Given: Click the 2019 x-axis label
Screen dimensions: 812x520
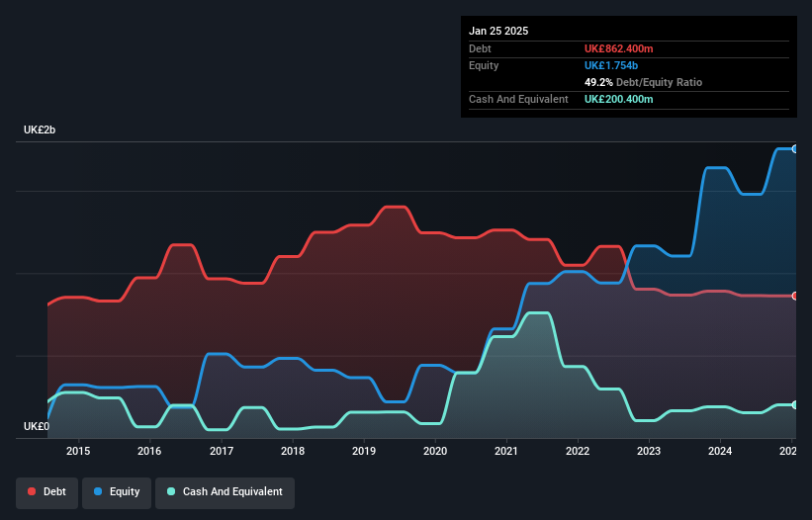Looking at the screenshot, I should (364, 451).
